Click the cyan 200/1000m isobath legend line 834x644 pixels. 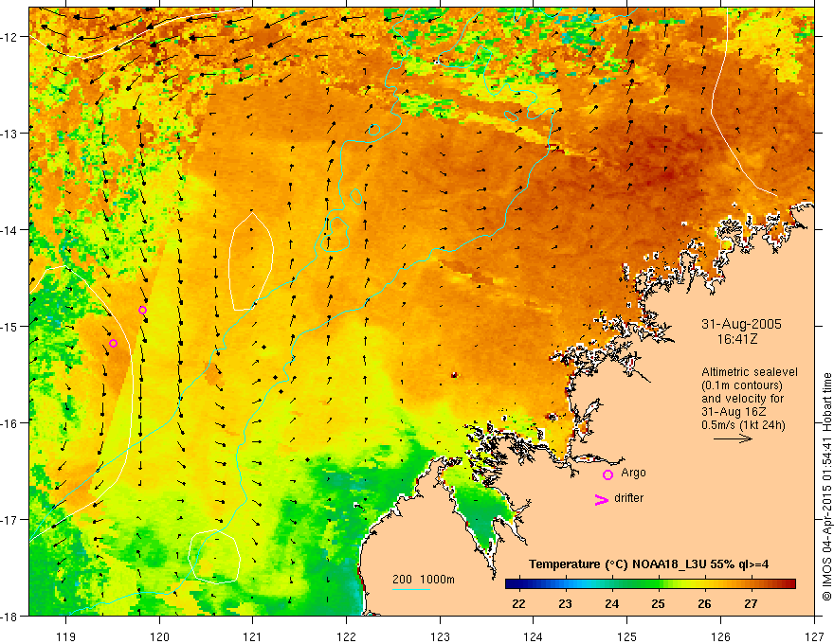[x=411, y=589]
